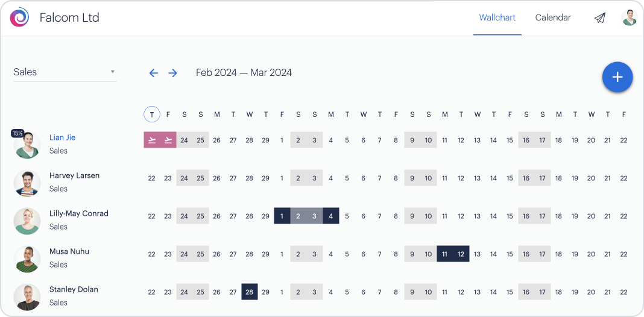Expand the Sales department dropdown
644x317 pixels.
(65, 72)
